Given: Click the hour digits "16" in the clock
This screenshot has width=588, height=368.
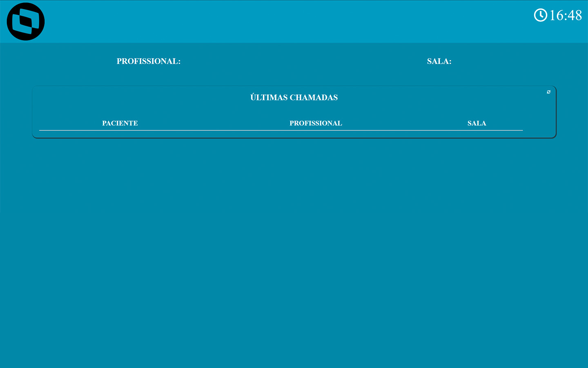Looking at the screenshot, I should click(x=557, y=16).
